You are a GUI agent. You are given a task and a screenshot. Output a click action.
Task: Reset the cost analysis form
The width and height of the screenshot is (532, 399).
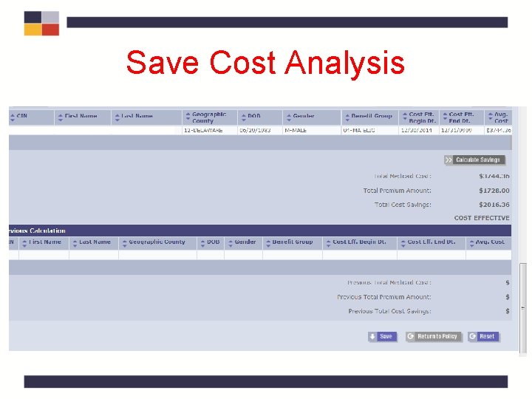tap(483, 337)
